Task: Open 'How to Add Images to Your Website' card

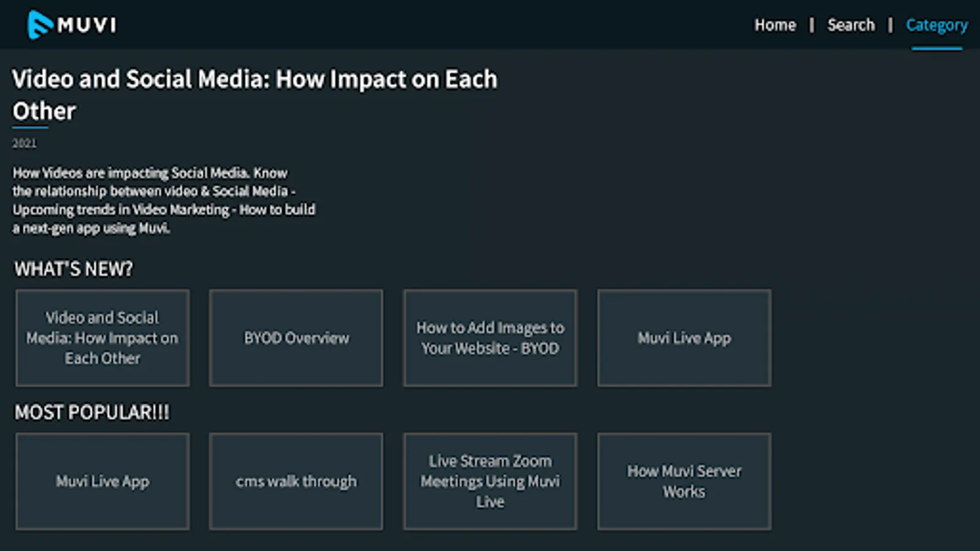Action: 490,338
